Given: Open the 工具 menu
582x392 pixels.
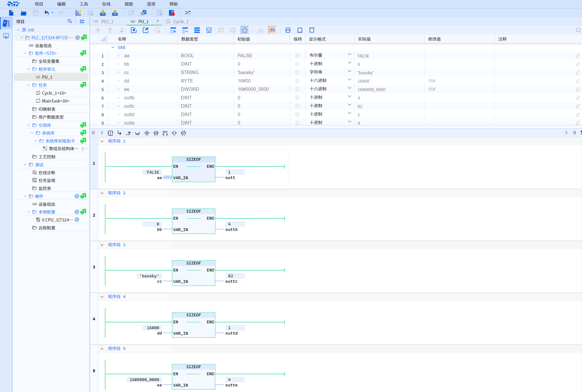Looking at the screenshot, I should click(x=83, y=4).
